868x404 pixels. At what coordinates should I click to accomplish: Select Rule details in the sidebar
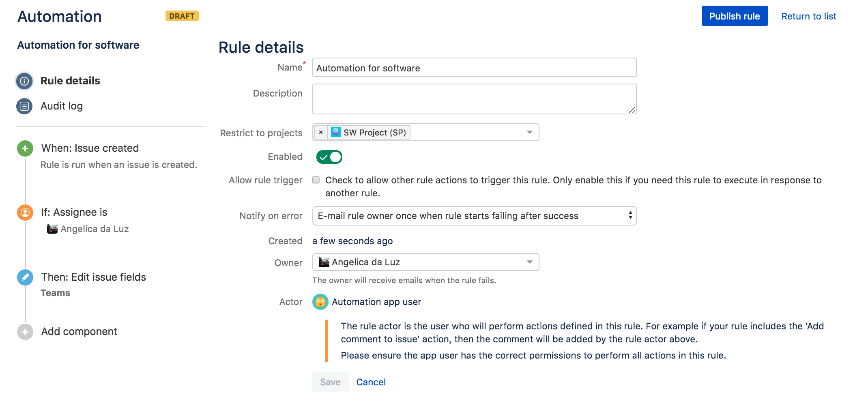(70, 81)
